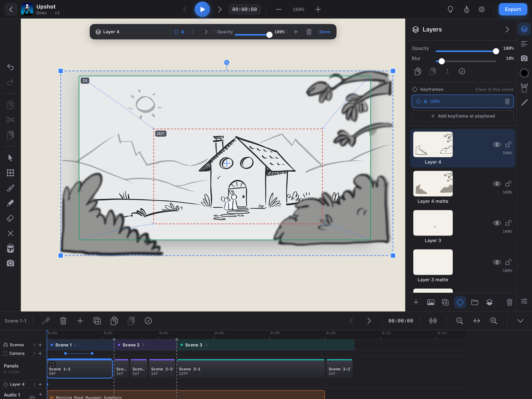Go to next keyframe in Layer 4 bar

coord(206,32)
